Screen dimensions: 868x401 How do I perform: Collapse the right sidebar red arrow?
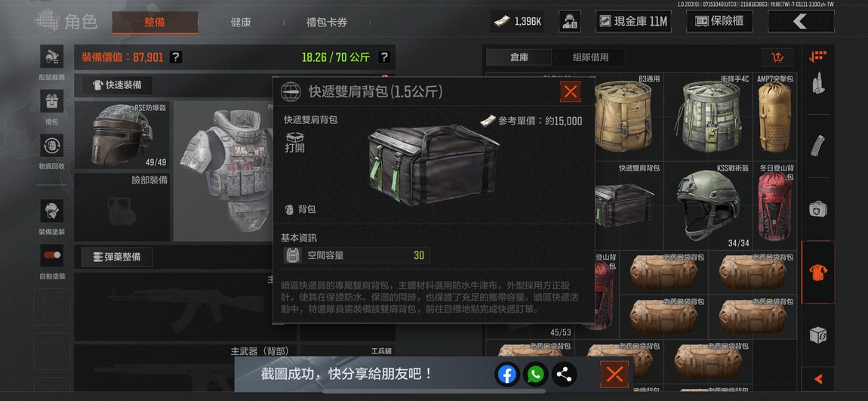[x=818, y=379]
